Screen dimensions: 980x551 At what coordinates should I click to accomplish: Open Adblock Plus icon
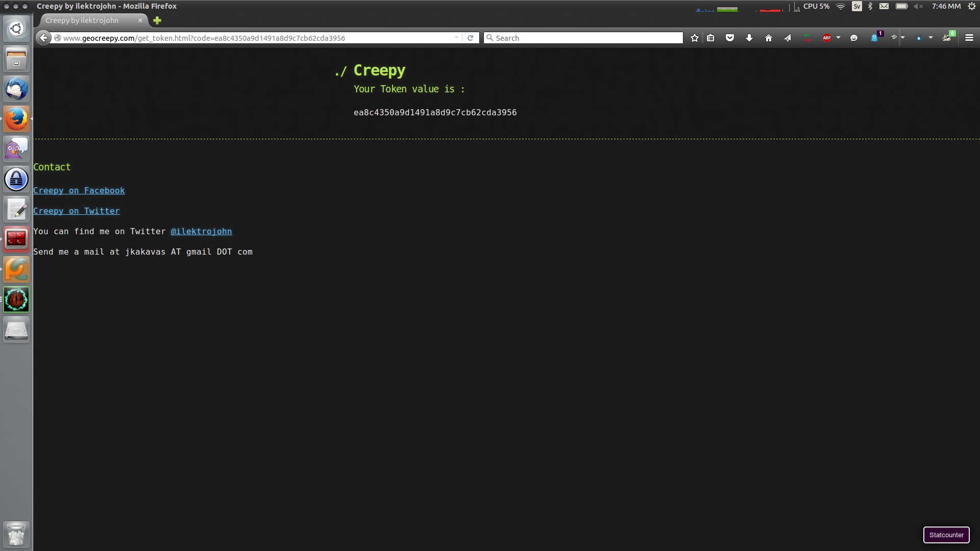coord(827,38)
